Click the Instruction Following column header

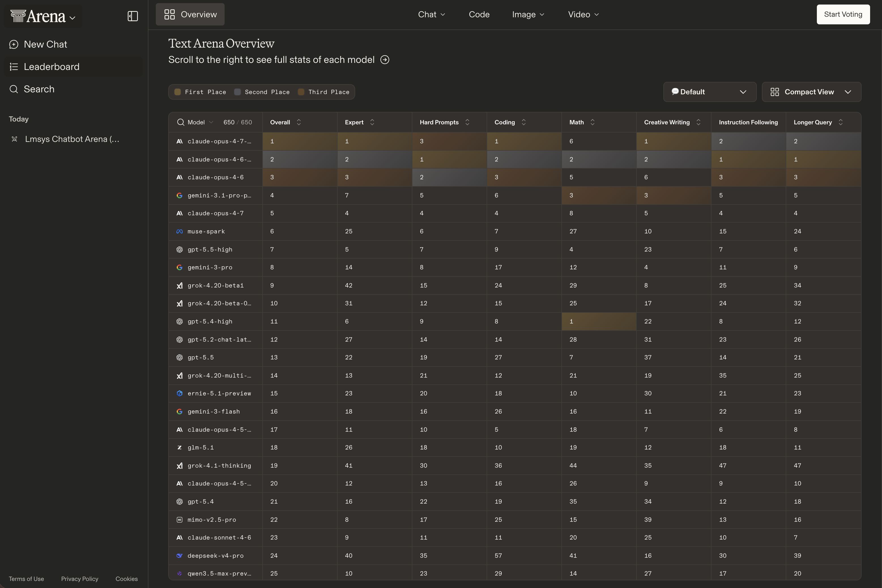pyautogui.click(x=748, y=122)
